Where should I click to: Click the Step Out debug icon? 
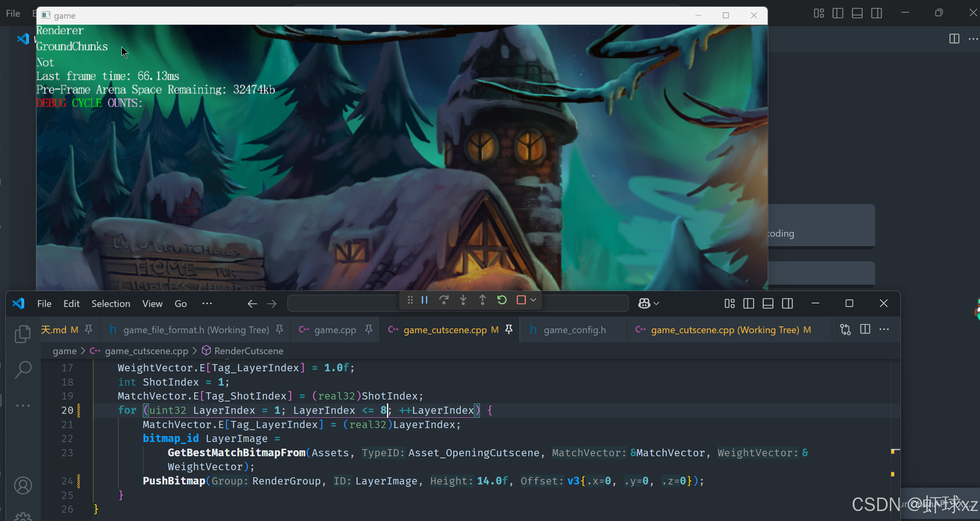(x=482, y=300)
